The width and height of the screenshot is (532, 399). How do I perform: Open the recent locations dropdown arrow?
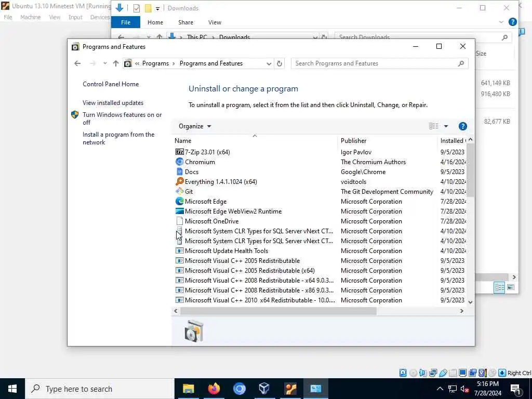105,63
